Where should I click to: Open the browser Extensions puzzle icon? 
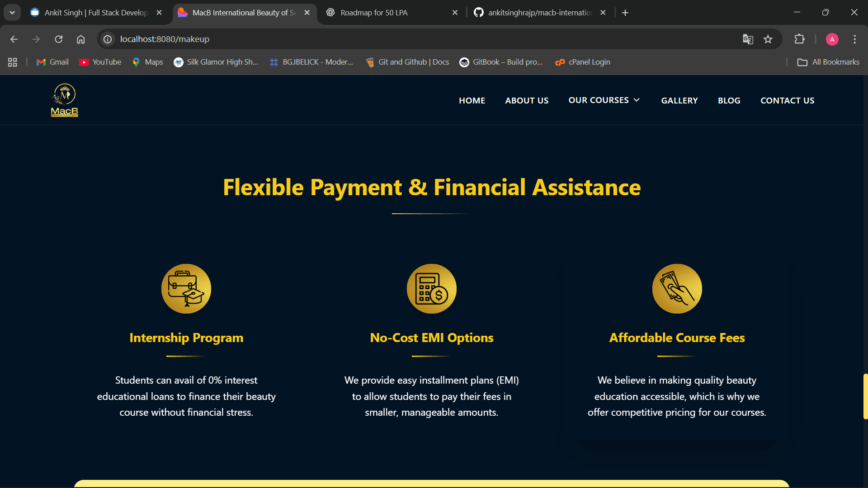pos(799,39)
